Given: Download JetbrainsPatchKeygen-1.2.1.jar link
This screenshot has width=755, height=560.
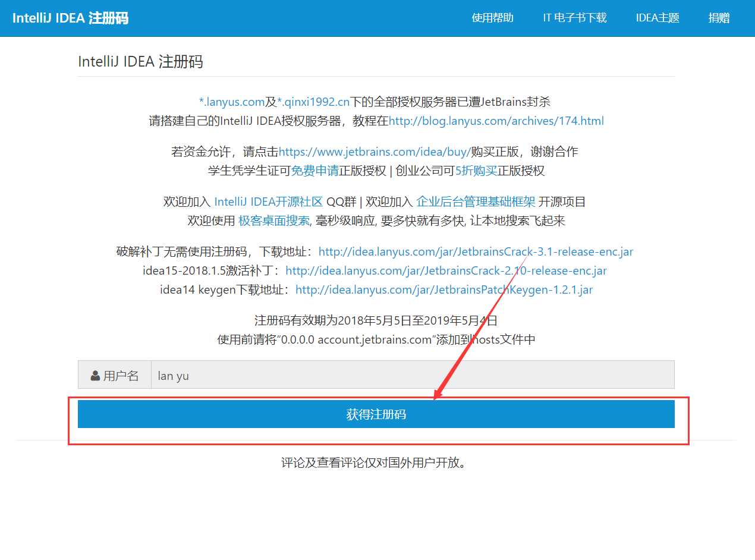Looking at the screenshot, I should [444, 290].
